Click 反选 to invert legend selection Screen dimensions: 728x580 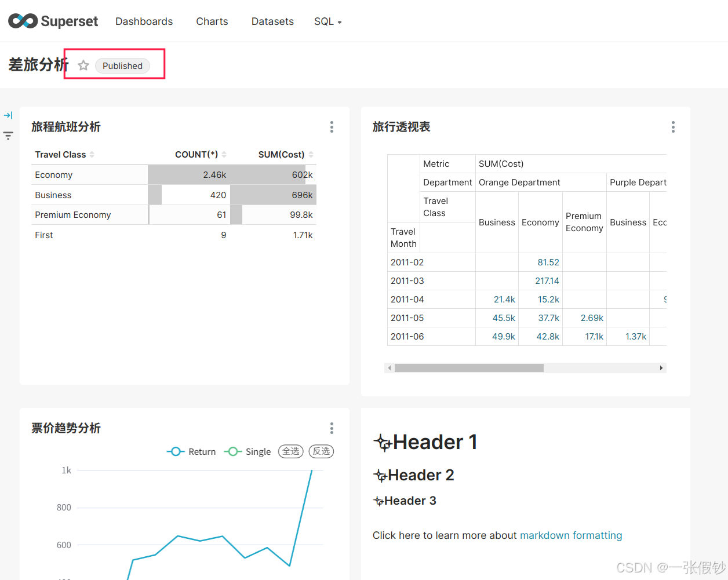(x=321, y=451)
